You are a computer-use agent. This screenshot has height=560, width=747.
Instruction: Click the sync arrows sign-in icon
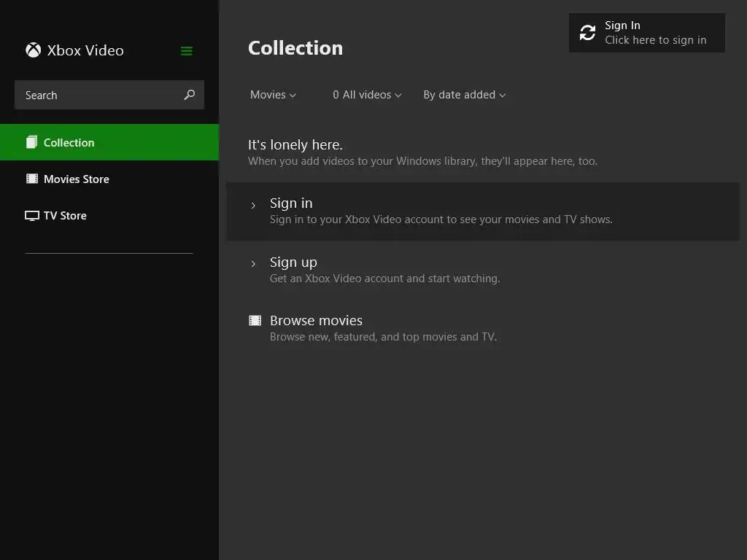point(587,33)
